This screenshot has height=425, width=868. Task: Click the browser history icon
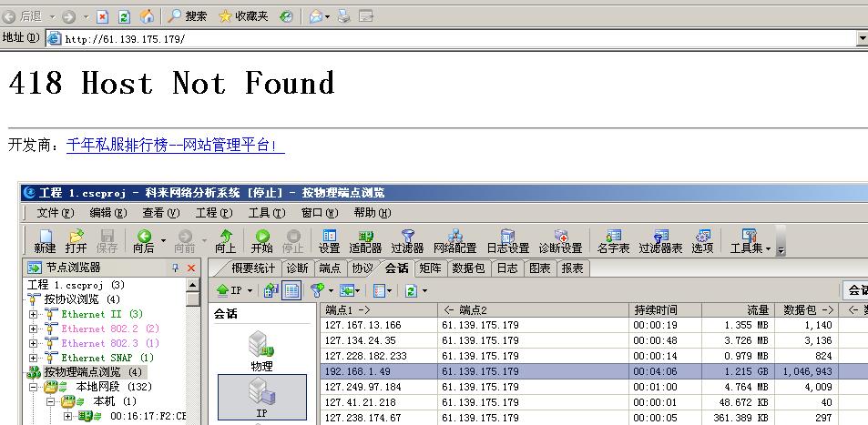coord(286,16)
